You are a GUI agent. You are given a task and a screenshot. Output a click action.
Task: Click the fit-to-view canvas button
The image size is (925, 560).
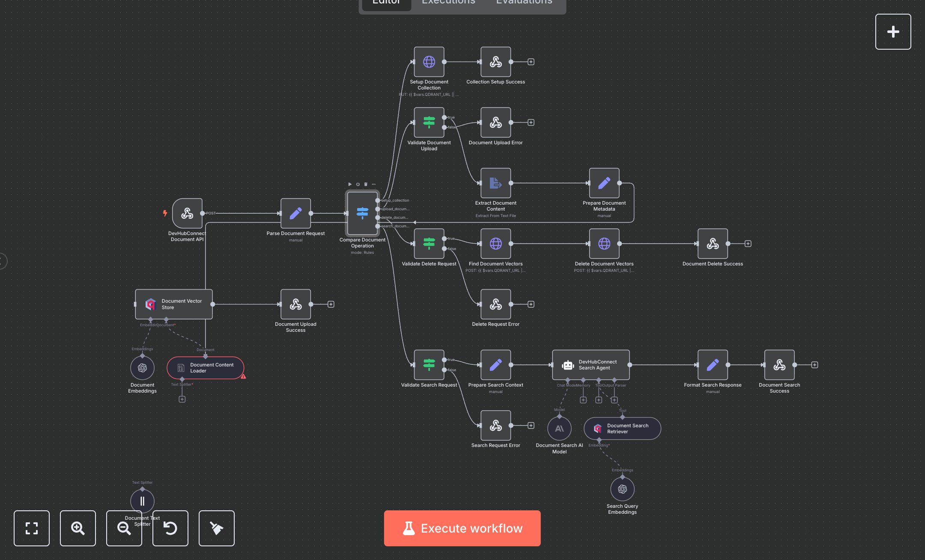click(x=32, y=528)
